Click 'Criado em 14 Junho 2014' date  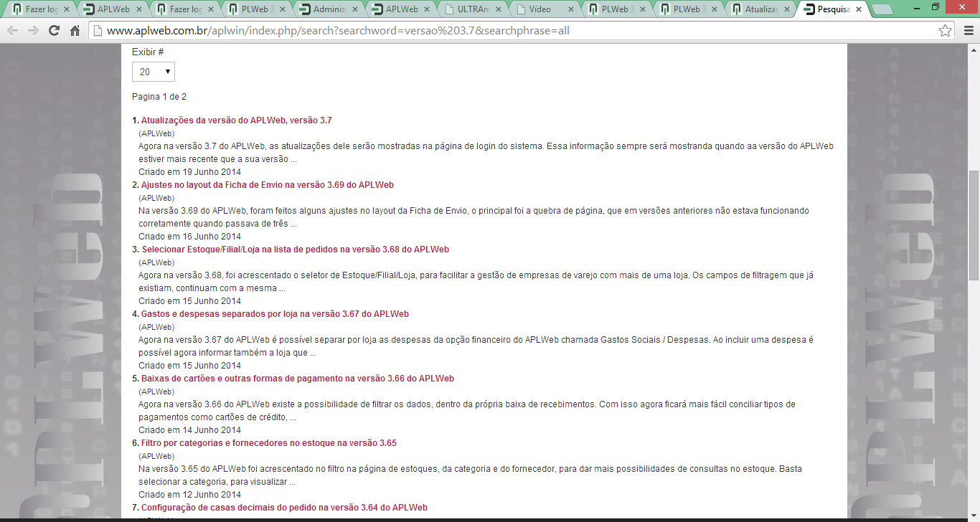189,430
